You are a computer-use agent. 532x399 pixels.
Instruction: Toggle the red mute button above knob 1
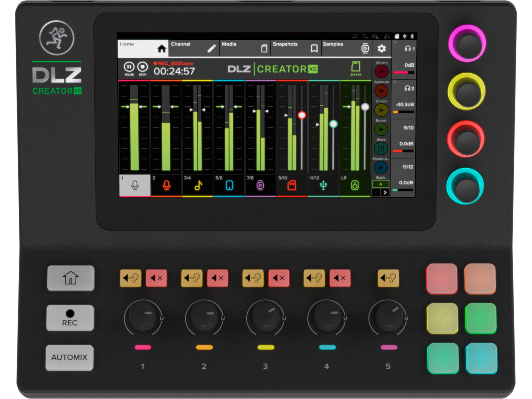156,278
